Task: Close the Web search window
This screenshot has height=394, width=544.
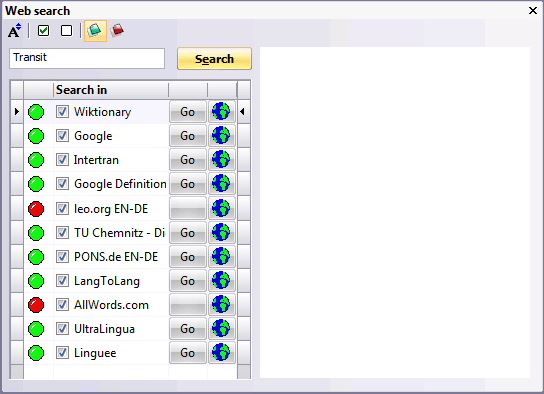Action: point(533,11)
